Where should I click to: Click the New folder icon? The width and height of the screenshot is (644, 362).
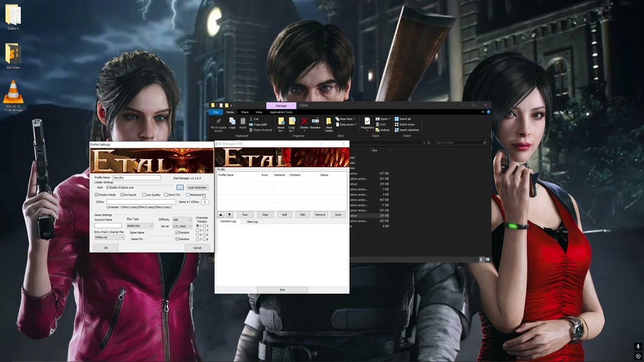click(x=329, y=125)
